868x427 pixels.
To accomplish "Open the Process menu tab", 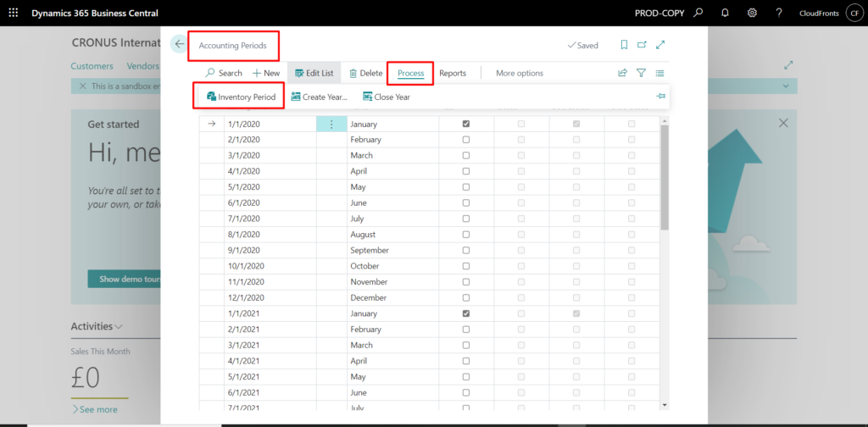I will click(x=411, y=73).
